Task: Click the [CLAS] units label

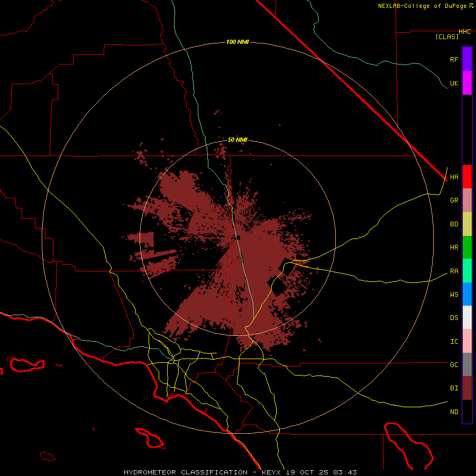Action: (447, 37)
